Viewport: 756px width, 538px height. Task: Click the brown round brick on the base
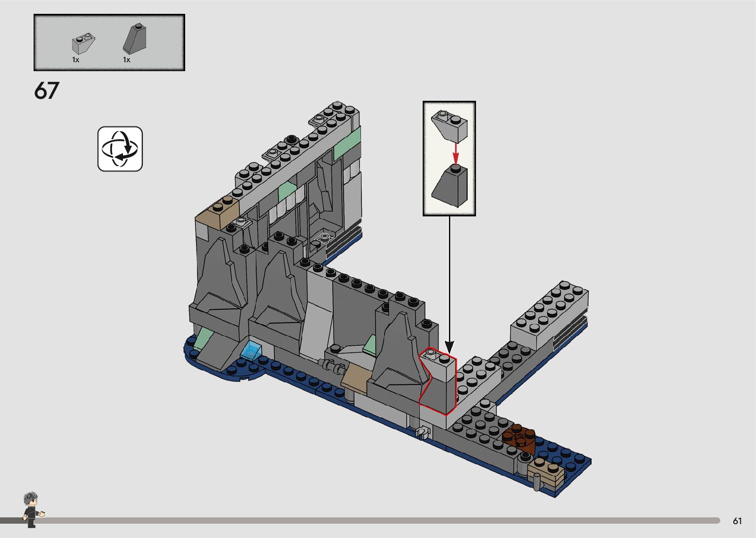point(518,439)
